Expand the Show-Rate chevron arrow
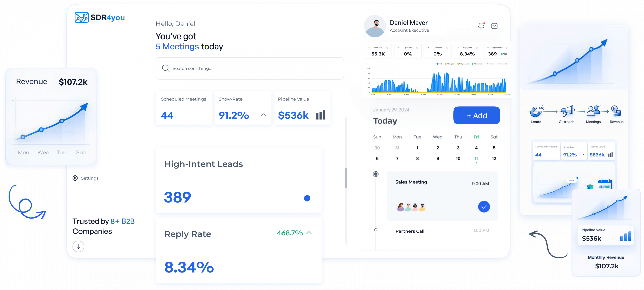The height and width of the screenshot is (290, 644). tap(263, 115)
